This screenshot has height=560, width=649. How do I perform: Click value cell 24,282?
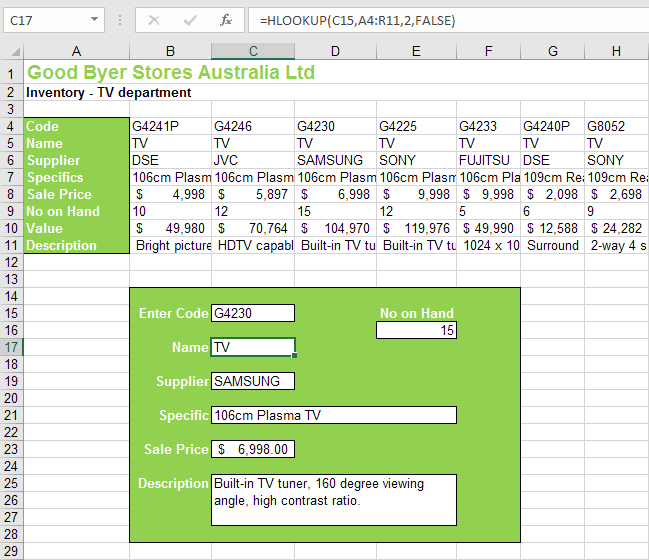point(617,228)
